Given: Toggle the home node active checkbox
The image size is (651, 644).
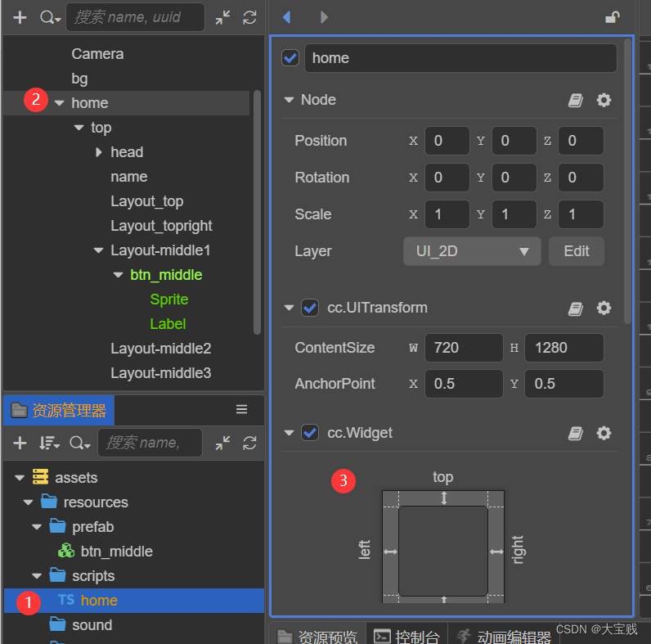Looking at the screenshot, I should pos(290,58).
